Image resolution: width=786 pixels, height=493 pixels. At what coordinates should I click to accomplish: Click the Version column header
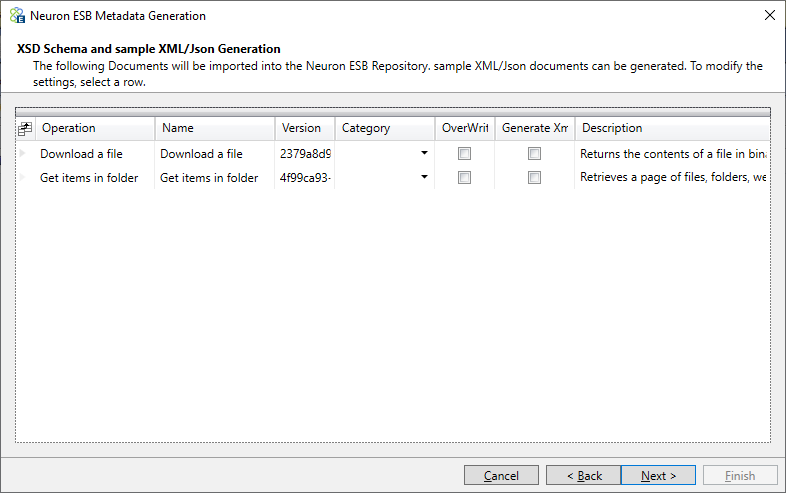(305, 128)
